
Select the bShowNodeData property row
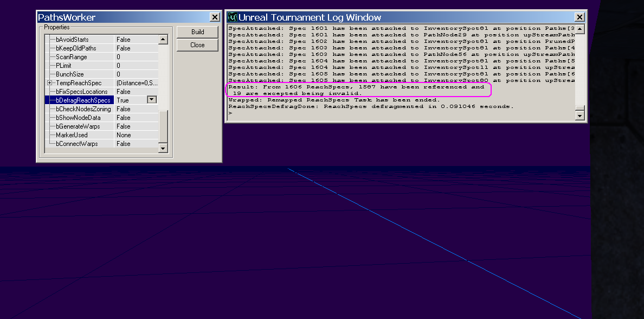102,118
